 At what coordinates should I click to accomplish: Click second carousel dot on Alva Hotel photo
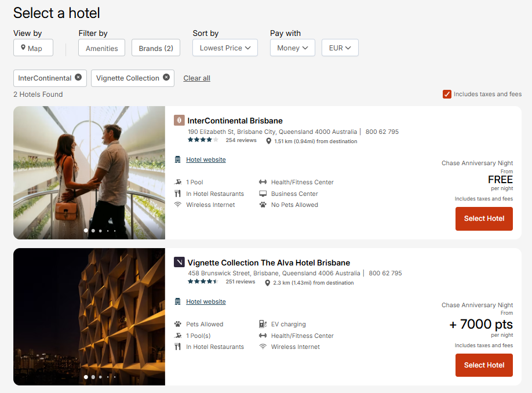93,377
